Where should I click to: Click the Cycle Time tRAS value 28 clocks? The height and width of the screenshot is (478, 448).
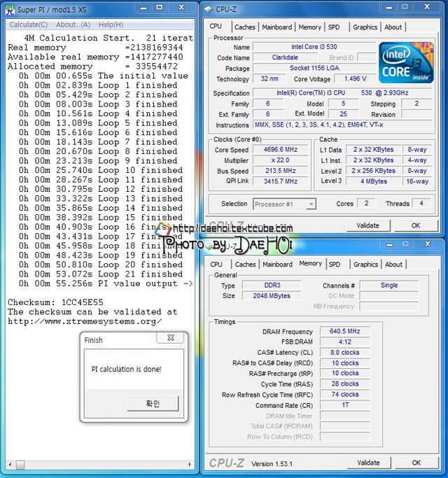pyautogui.click(x=345, y=384)
